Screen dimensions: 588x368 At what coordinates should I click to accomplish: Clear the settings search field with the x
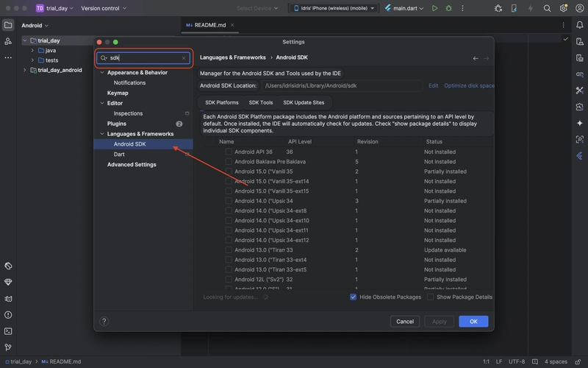point(184,58)
